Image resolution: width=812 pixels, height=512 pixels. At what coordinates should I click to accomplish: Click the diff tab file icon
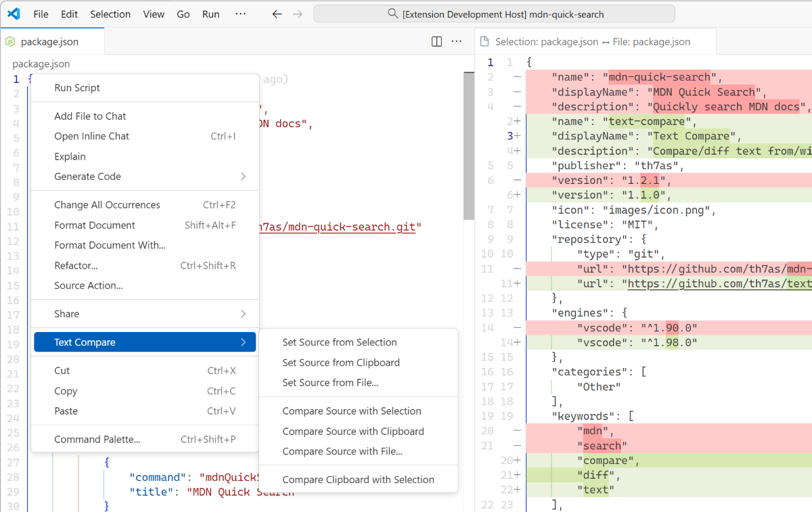click(x=484, y=41)
